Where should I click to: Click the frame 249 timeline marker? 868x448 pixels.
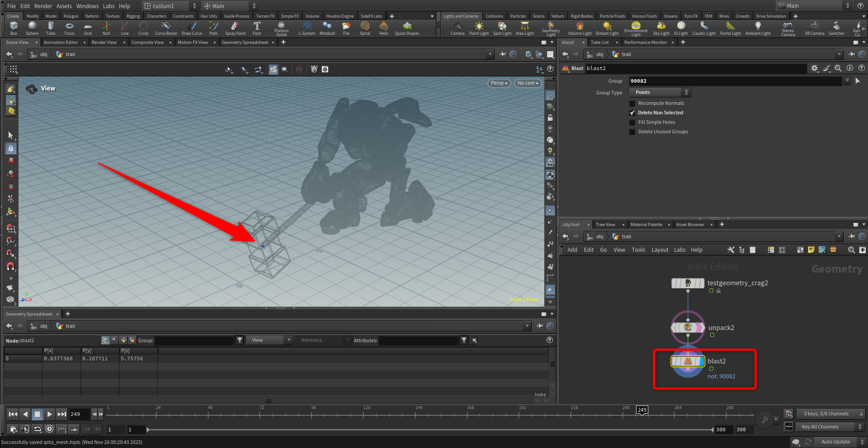[x=642, y=410]
